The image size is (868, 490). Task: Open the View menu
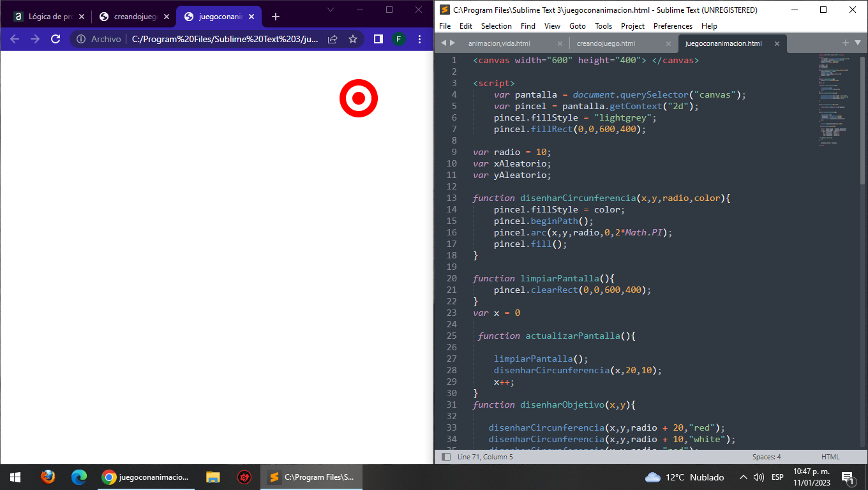point(552,26)
